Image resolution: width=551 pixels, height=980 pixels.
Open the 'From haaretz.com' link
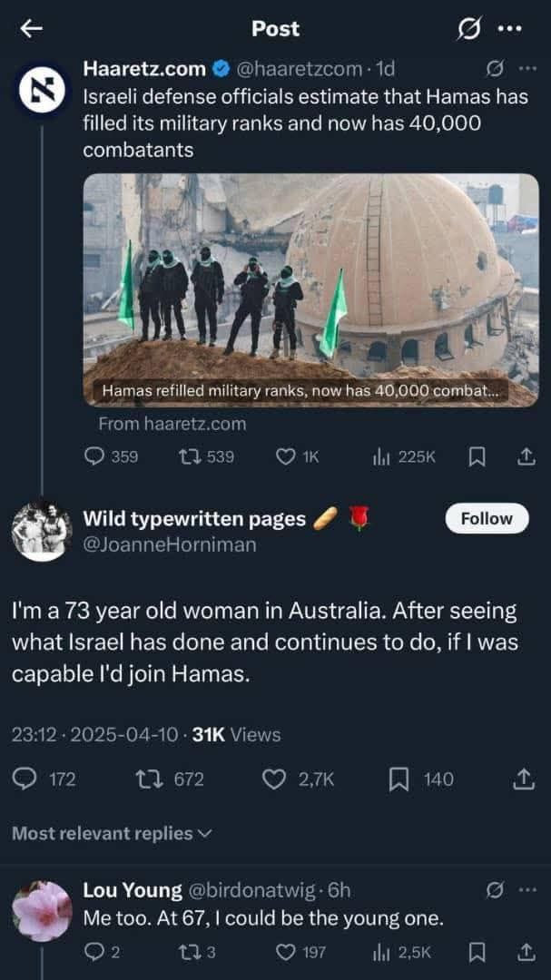172,424
